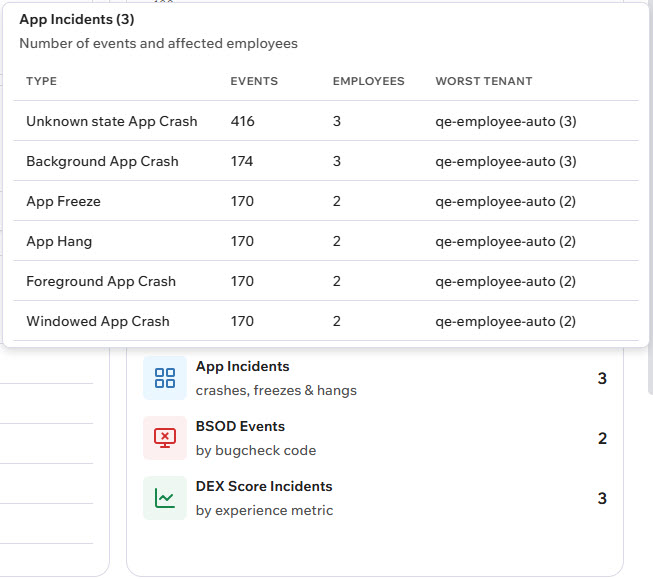
Task: Select the Windowed App Crash type cell
Action: click(x=98, y=322)
